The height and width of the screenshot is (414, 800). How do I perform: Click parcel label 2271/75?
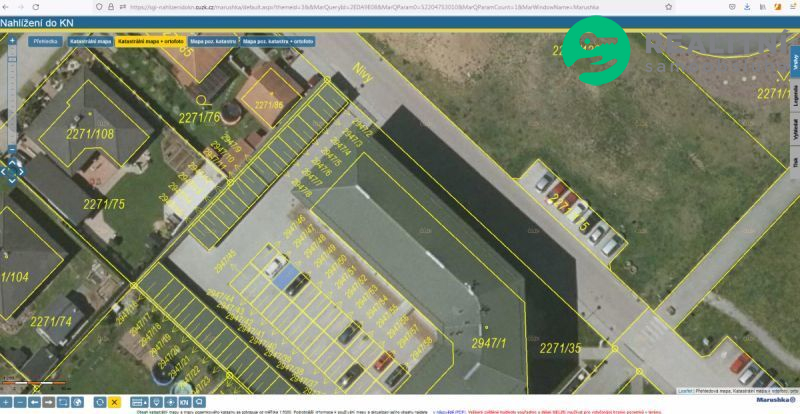pyautogui.click(x=104, y=204)
